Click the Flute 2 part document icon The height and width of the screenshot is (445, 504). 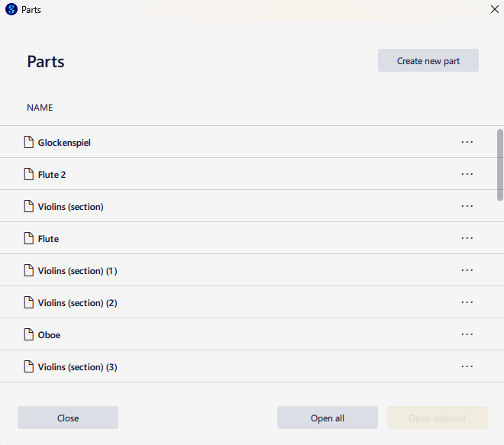[28, 174]
